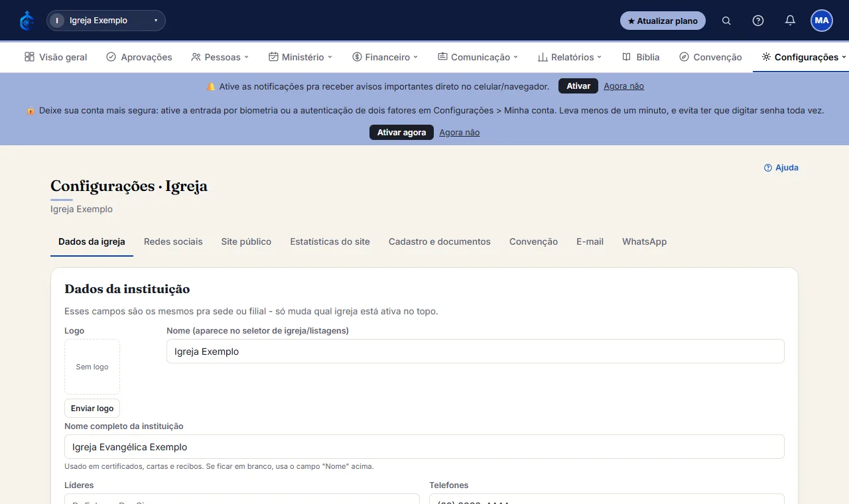This screenshot has width=849, height=504.
Task: Open the search magnifier icon
Action: [x=726, y=21]
